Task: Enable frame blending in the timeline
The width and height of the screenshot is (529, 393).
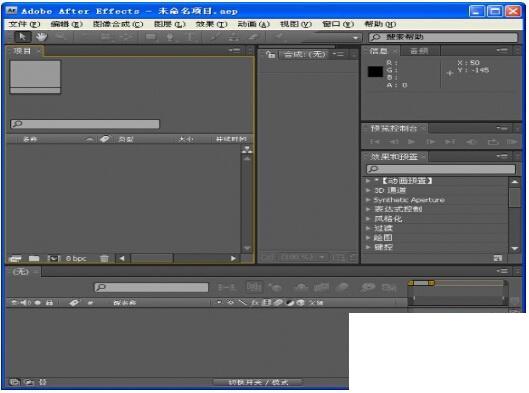Action: click(322, 287)
